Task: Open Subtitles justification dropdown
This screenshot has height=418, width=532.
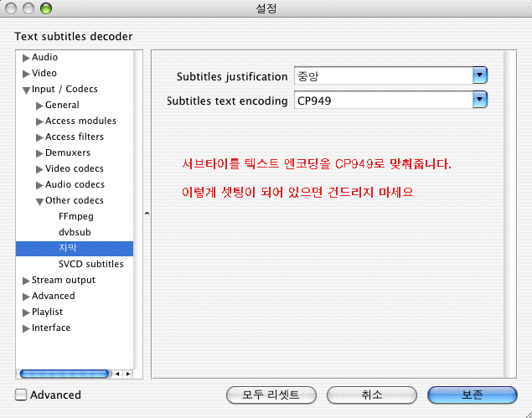Action: pos(480,76)
